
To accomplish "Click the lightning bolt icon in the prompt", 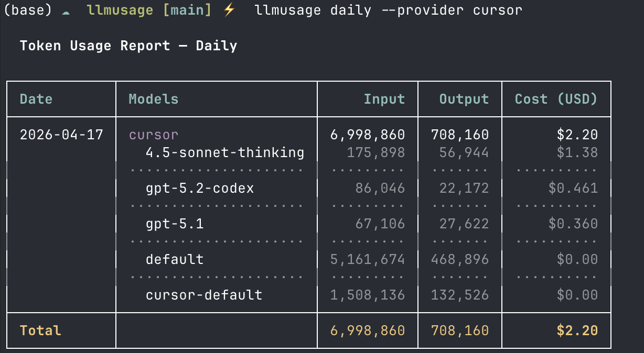I will point(228,9).
